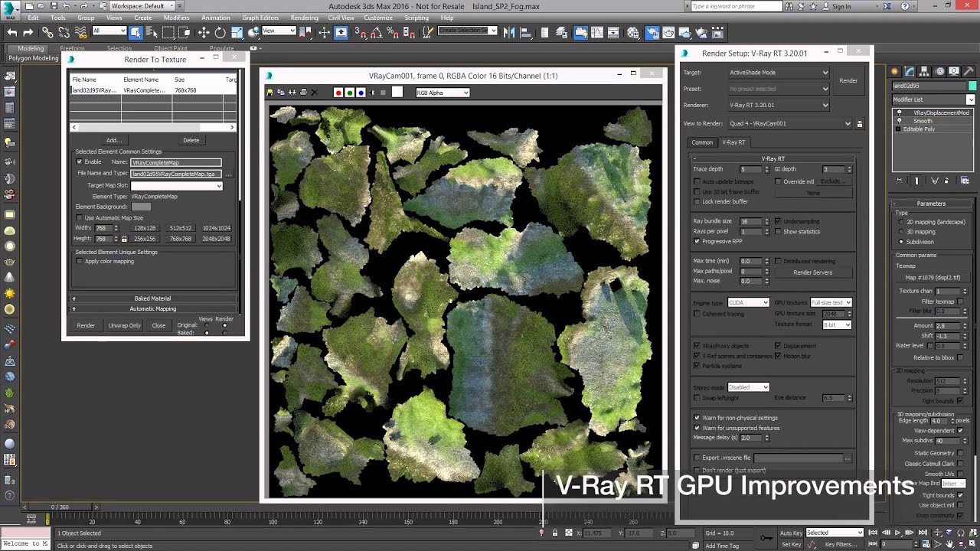Screen dimensions: 980x551
Task: Open the Target ActiveShade Mode dropdown
Action: click(x=778, y=73)
